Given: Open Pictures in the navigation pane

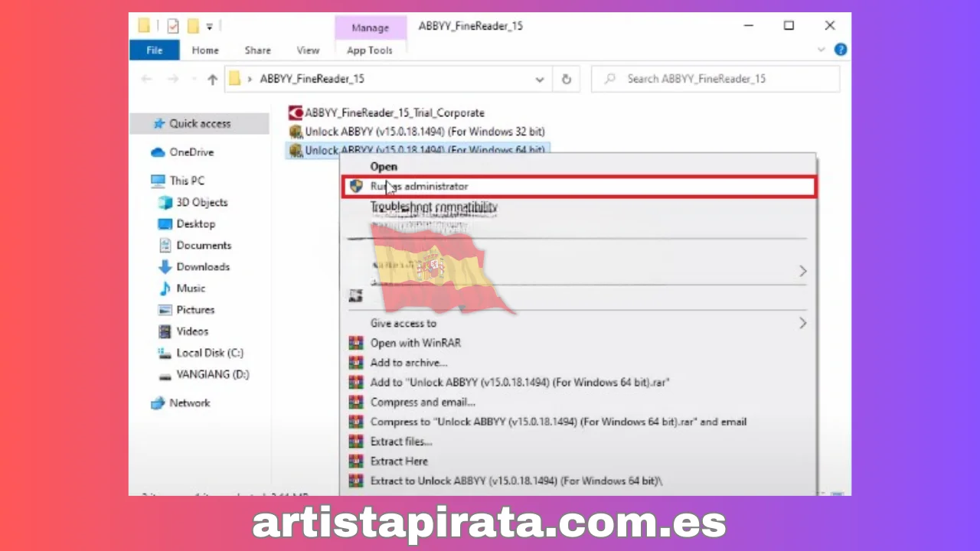Looking at the screenshot, I should [x=195, y=310].
